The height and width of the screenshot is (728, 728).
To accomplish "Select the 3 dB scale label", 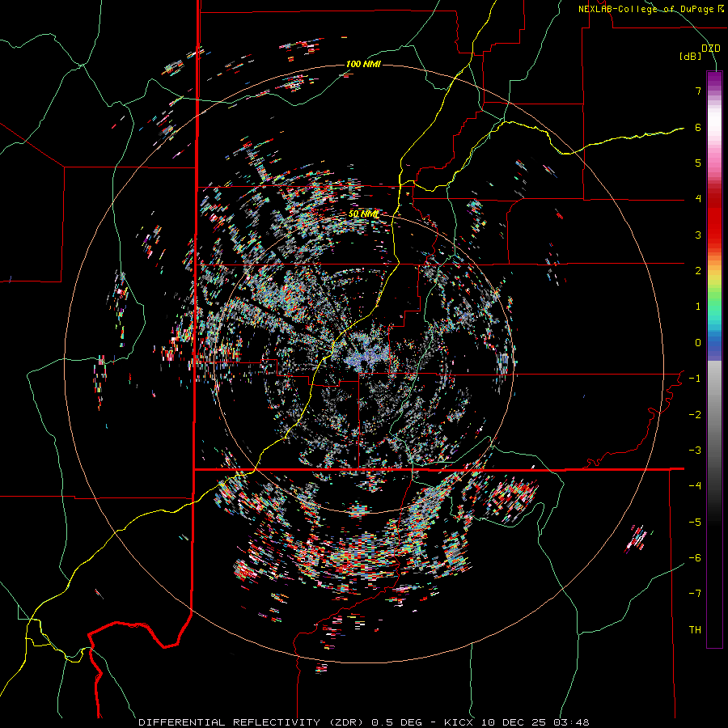I will coord(698,235).
